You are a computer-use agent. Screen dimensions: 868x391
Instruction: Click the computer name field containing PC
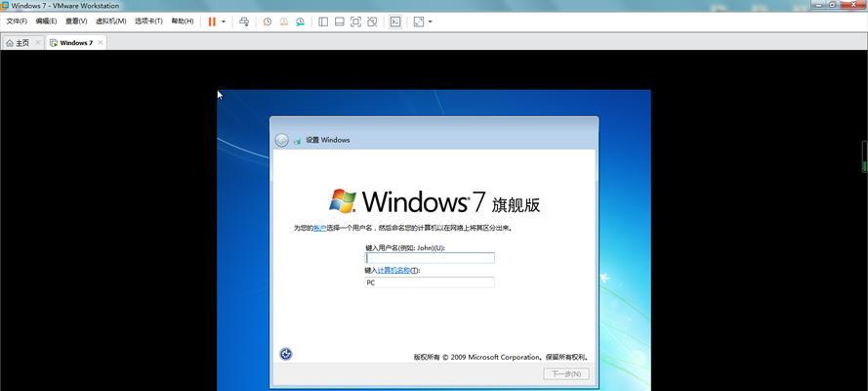click(x=430, y=282)
